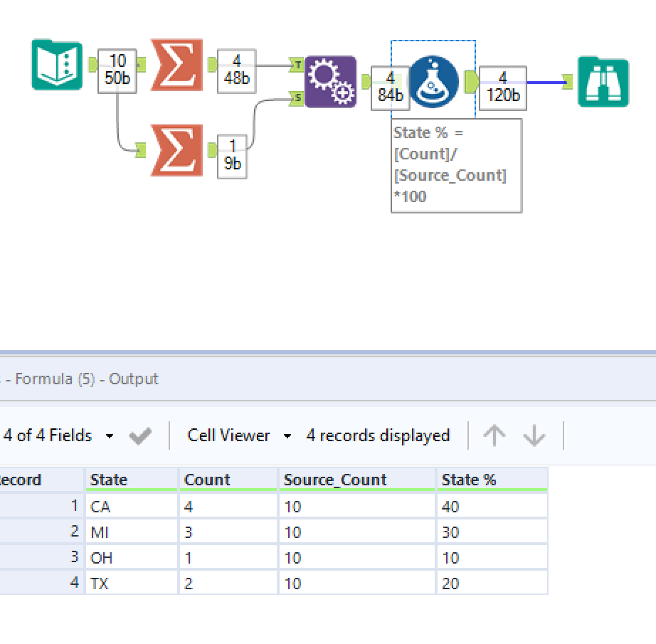The width and height of the screenshot is (656, 644).
Task: Click the gray checkmark apply icon
Action: [x=140, y=436]
